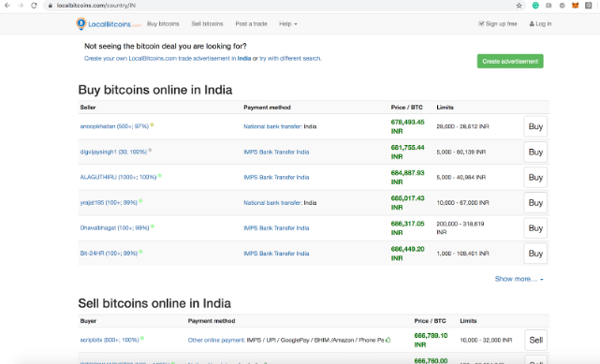Click Buy for the 684,887.93 INR offer
600x364 pixels.
[535, 177]
